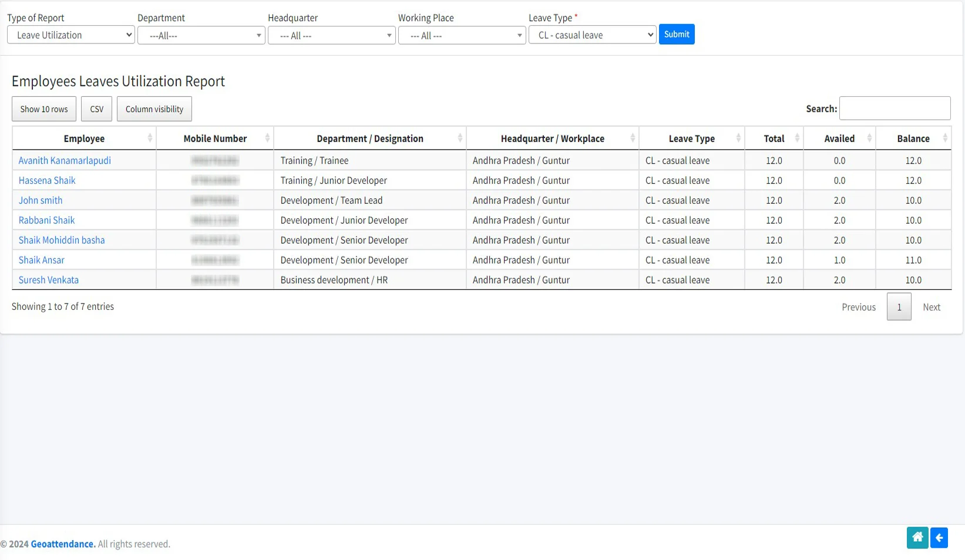Sort by Availed column arrows
Image resolution: width=965 pixels, height=560 pixels.
(x=869, y=139)
